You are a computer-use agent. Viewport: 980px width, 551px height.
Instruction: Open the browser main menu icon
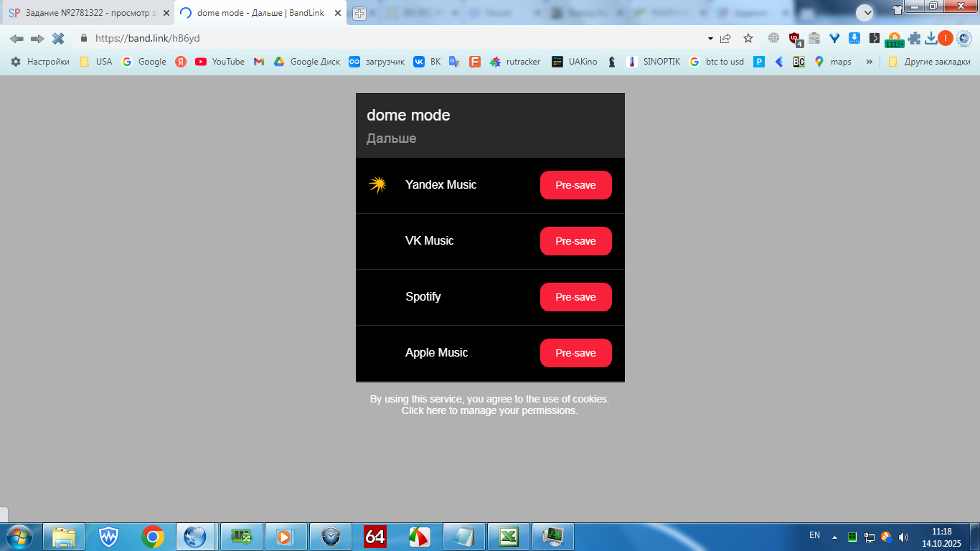pyautogui.click(x=964, y=38)
